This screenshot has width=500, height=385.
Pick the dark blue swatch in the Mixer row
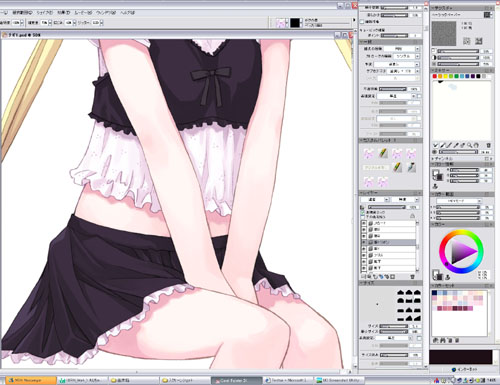[x=468, y=76]
